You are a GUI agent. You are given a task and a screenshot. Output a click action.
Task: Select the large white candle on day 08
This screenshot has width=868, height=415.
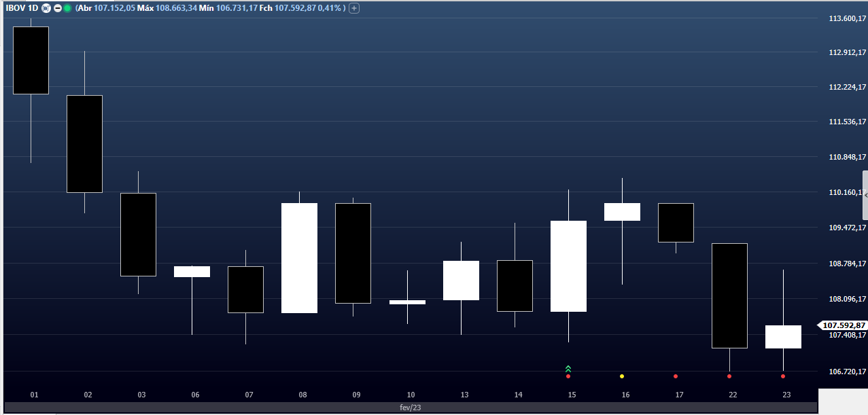(299, 258)
